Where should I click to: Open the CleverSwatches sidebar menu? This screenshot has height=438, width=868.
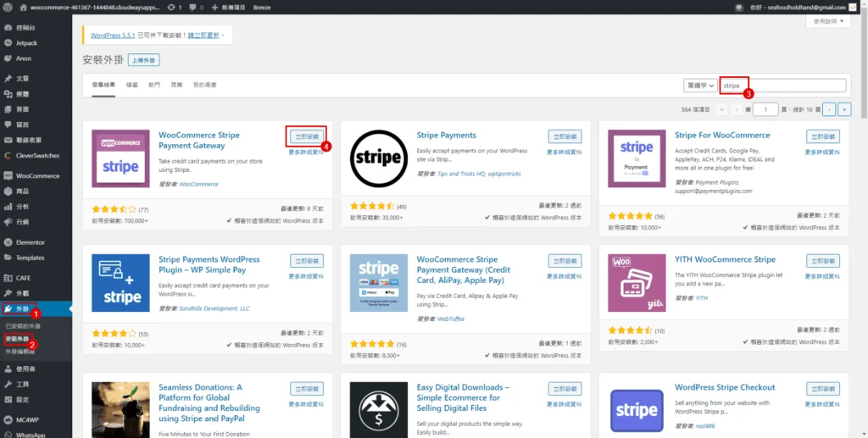coord(36,155)
